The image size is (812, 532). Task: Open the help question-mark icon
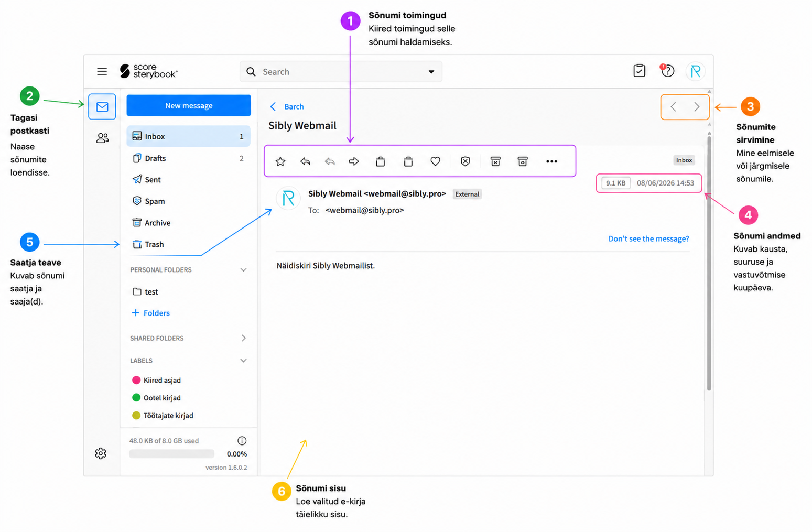[667, 71]
